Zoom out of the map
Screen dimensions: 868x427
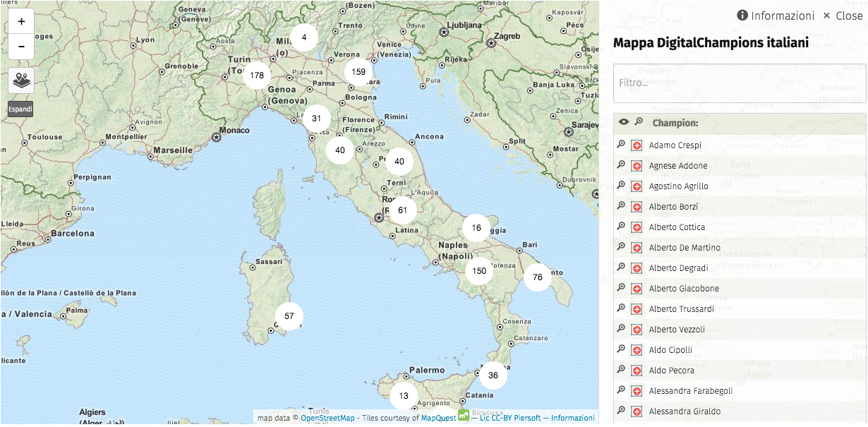(x=21, y=47)
